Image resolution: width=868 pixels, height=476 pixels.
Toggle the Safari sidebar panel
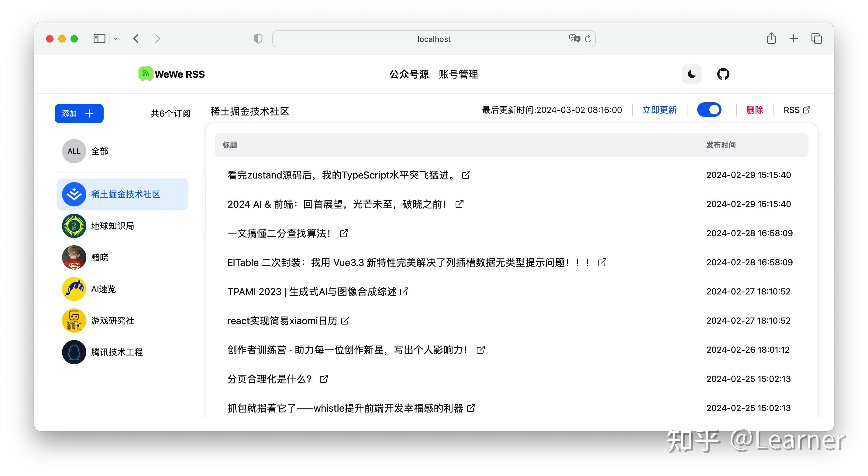click(x=99, y=38)
